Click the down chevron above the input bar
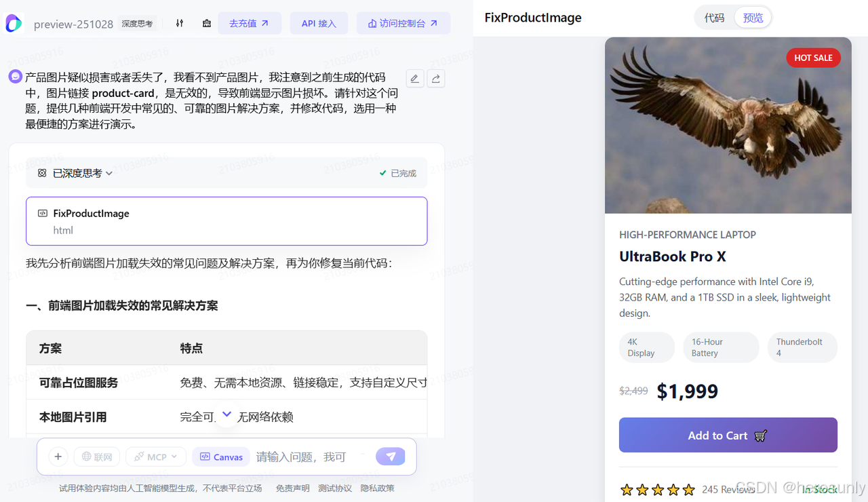 [226, 414]
